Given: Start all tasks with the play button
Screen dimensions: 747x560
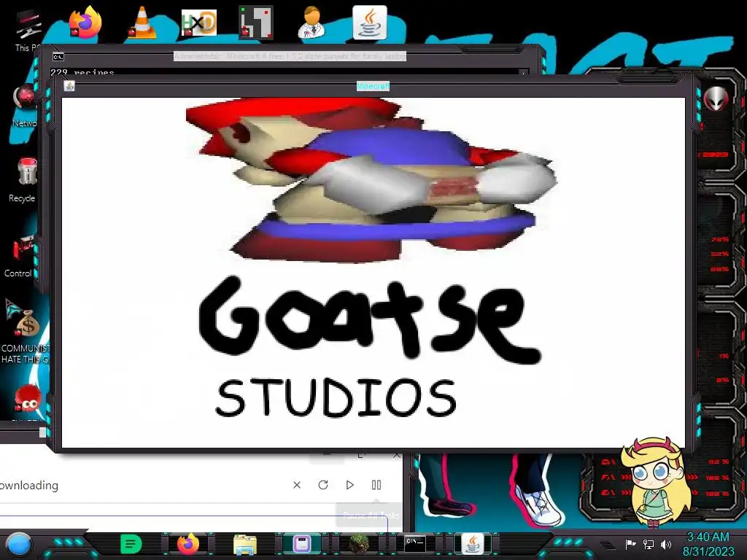Looking at the screenshot, I should pyautogui.click(x=349, y=485).
